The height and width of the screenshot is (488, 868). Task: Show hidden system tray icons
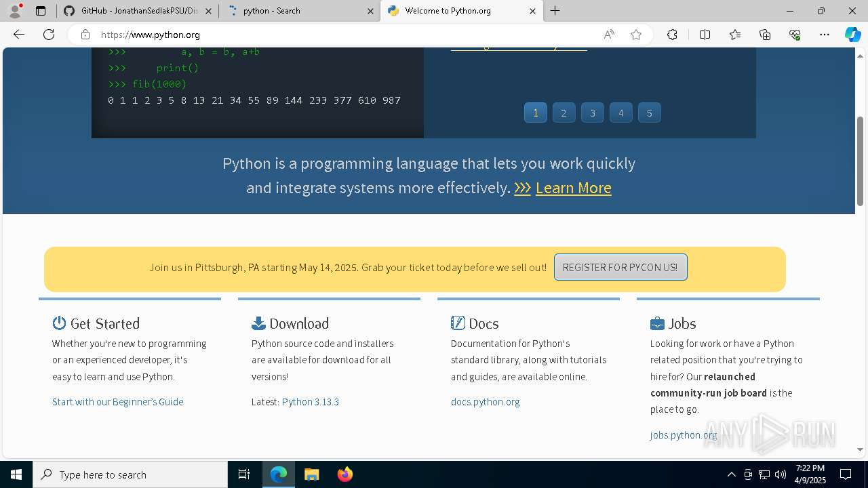731,474
